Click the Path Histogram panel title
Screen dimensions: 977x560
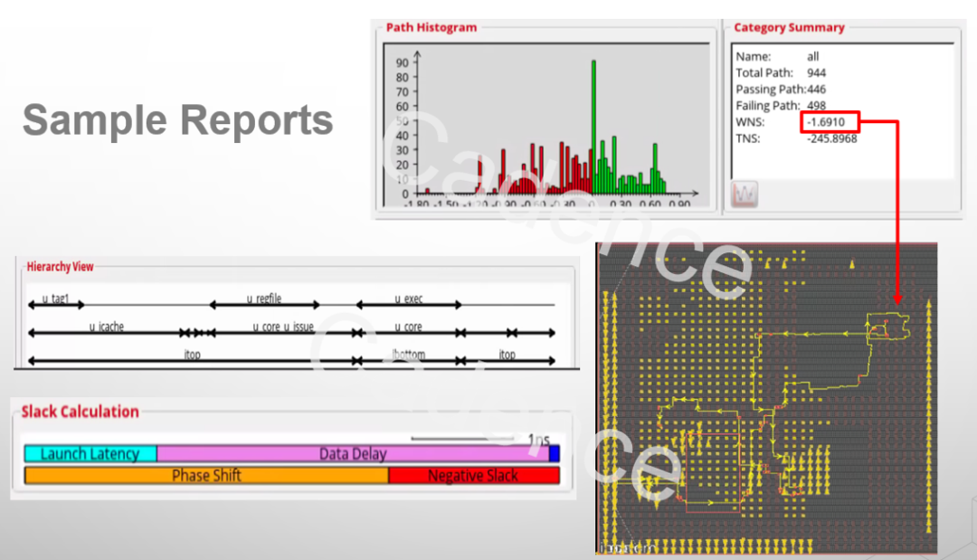click(x=432, y=27)
